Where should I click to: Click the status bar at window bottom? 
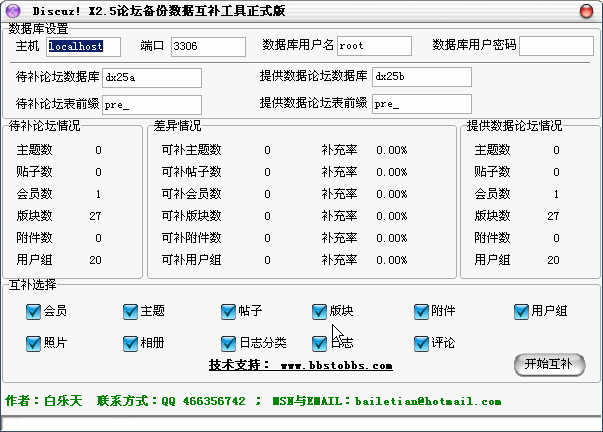[x=302, y=424]
